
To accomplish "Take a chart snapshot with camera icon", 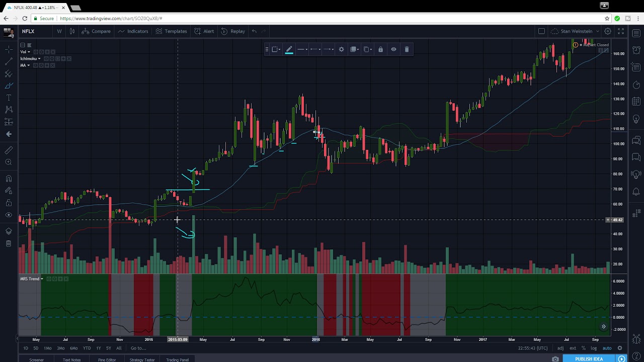I will tap(555, 359).
